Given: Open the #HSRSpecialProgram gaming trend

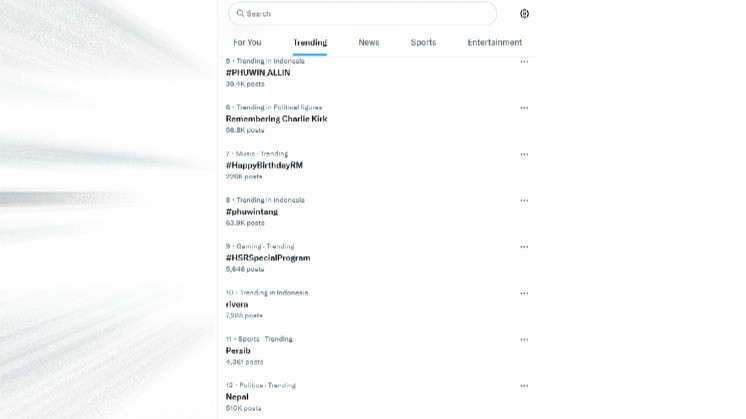Looking at the screenshot, I should pos(268,258).
